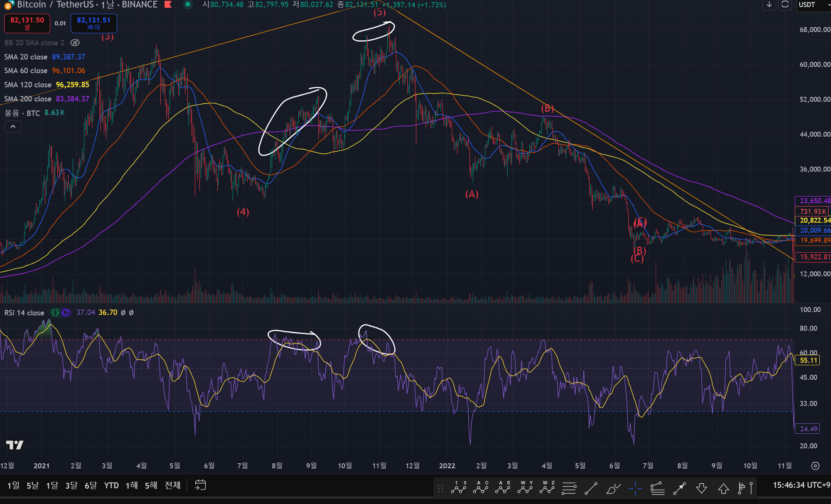Open chart scale settings gear
This screenshot has width=831, height=504.
[815, 466]
